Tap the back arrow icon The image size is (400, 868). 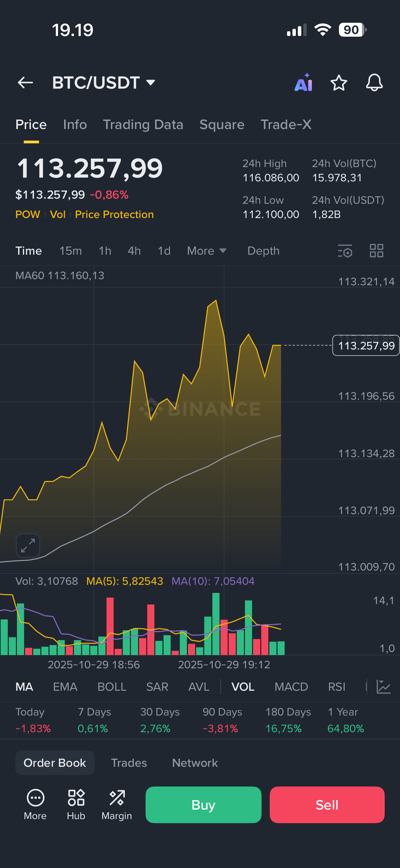(25, 83)
